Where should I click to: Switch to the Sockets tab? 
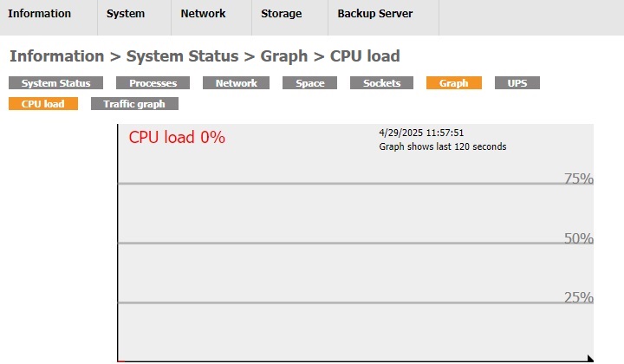[381, 83]
